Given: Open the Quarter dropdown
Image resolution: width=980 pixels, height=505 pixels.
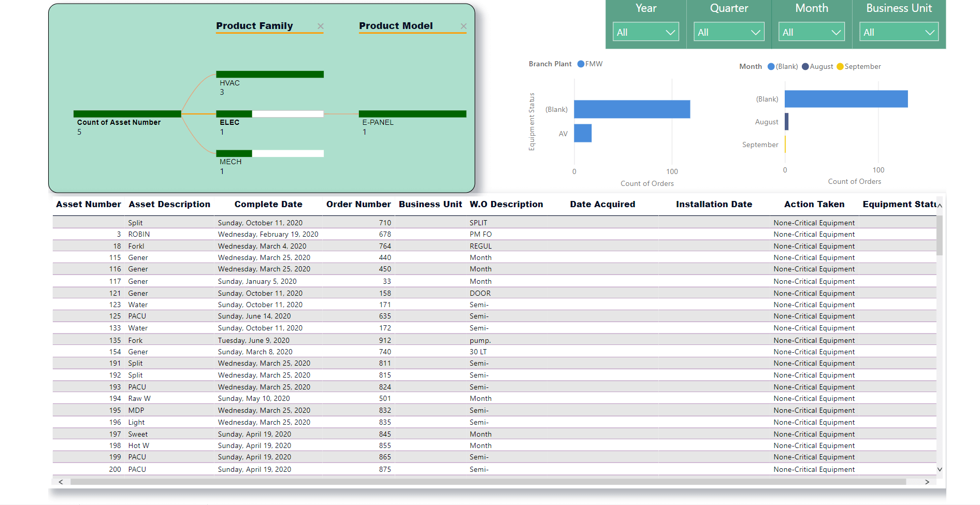Looking at the screenshot, I should (x=729, y=32).
